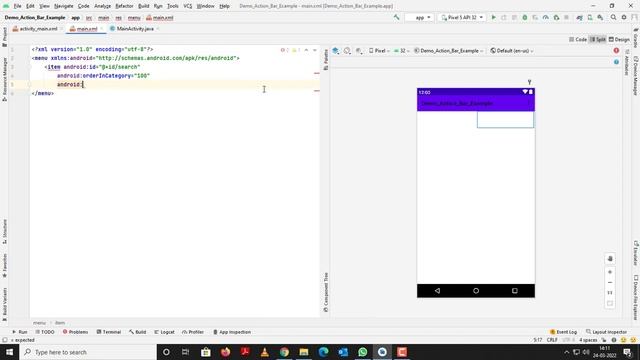Go to next highlighted error arrow
The width and height of the screenshot is (640, 360).
click(315, 50)
